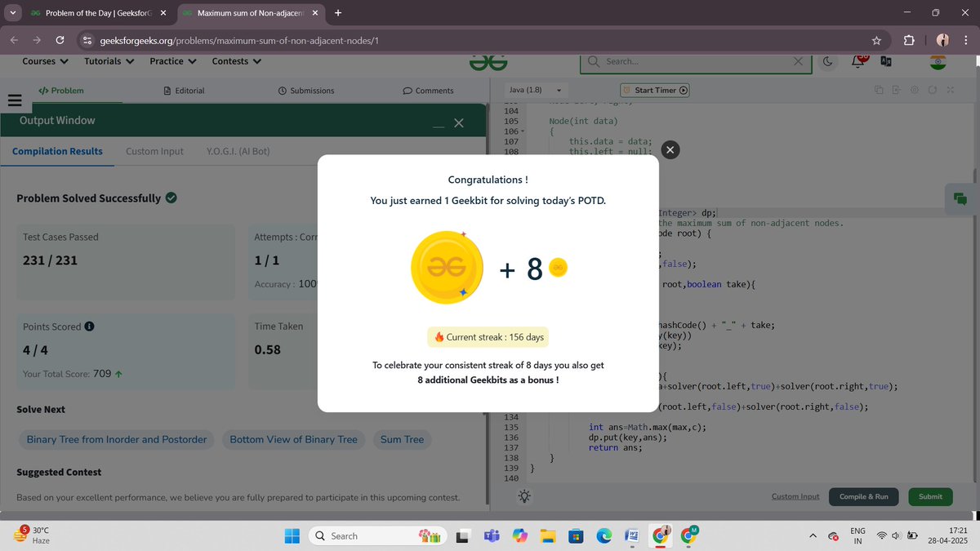
Task: Switch to the Comments tab
Action: click(x=428, y=91)
